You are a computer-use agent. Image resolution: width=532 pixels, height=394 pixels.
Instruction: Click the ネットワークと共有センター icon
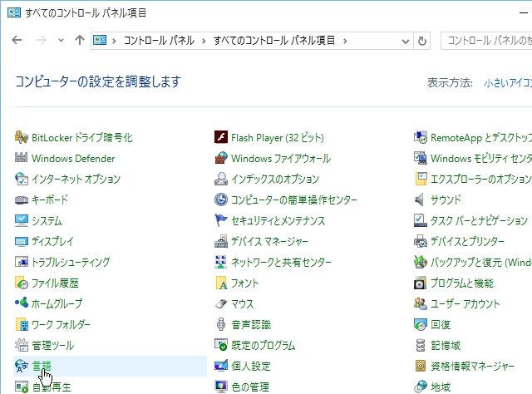pos(221,262)
